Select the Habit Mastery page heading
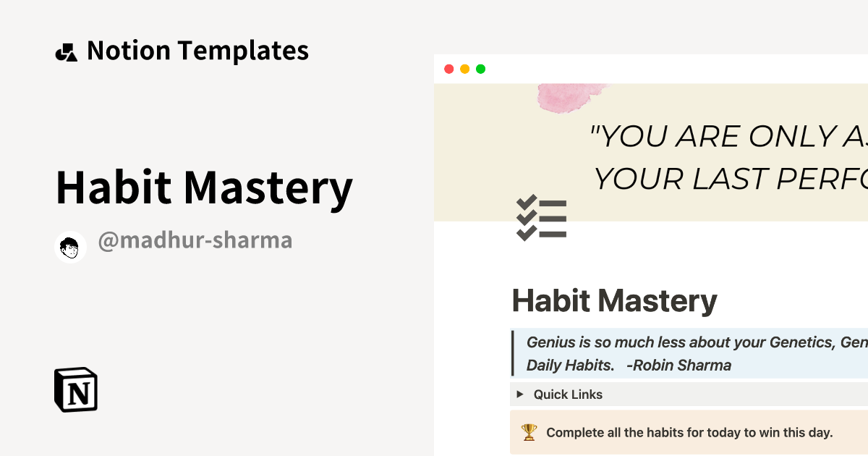This screenshot has height=456, width=868. (x=614, y=300)
